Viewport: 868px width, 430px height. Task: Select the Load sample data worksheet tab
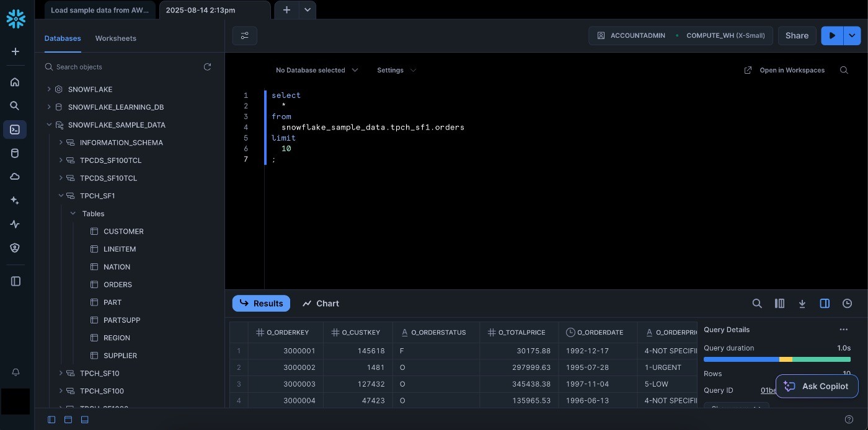pyautogui.click(x=100, y=10)
